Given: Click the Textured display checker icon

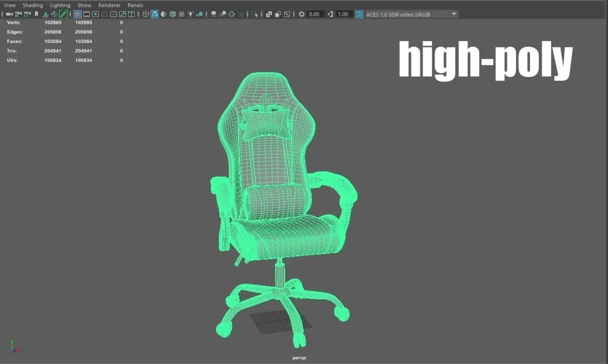Looking at the screenshot, I should coord(181,14).
